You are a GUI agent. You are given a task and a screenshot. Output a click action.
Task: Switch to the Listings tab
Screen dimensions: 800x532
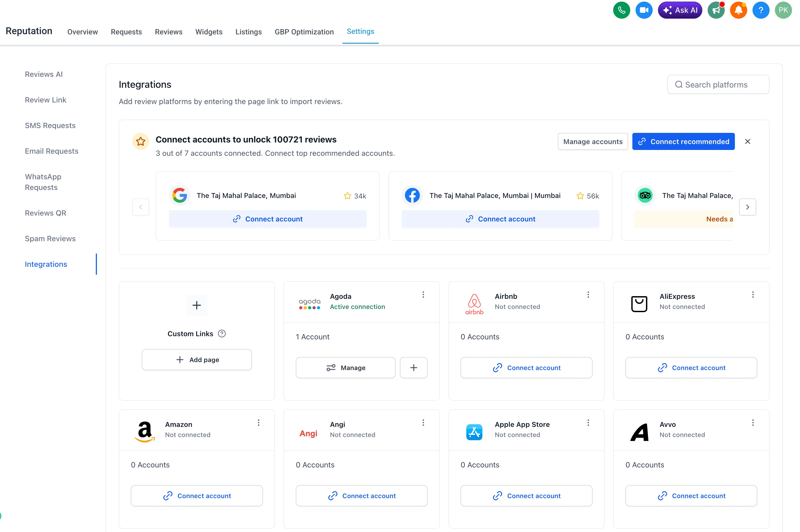tap(249, 31)
